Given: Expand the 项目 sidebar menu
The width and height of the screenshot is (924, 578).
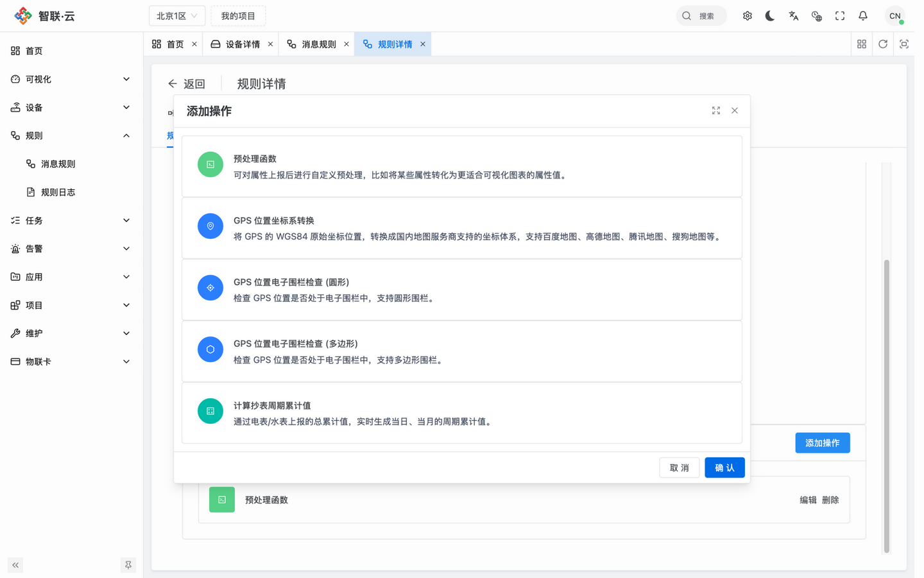Looking at the screenshot, I should coord(71,305).
